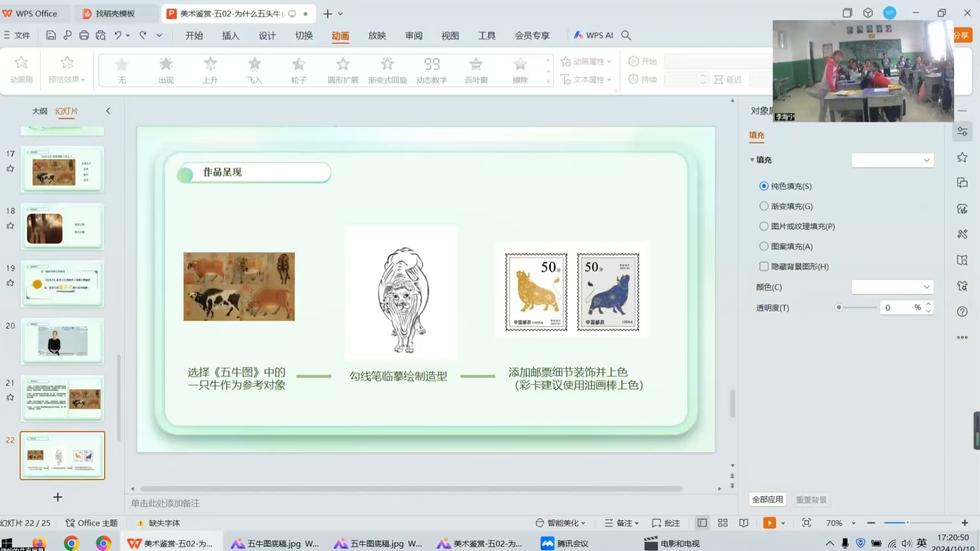
Task: Click the Redo arrow icon
Action: [143, 35]
